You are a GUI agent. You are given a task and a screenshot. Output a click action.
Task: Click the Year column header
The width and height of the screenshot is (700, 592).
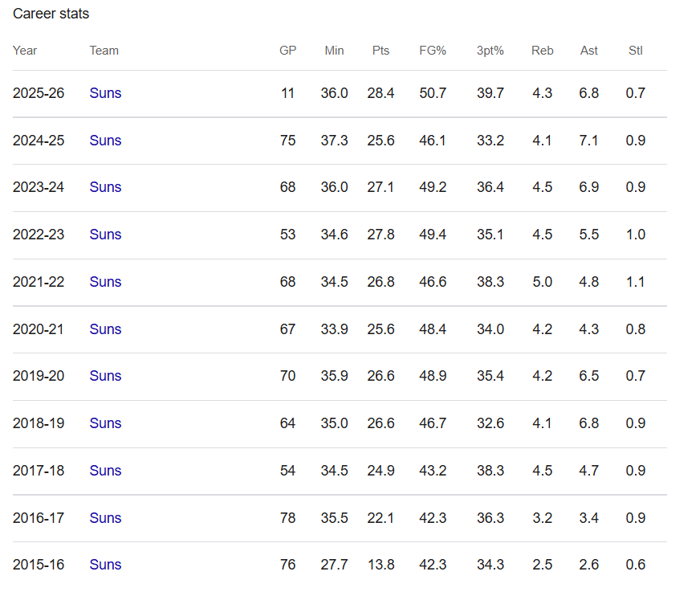coord(25,51)
